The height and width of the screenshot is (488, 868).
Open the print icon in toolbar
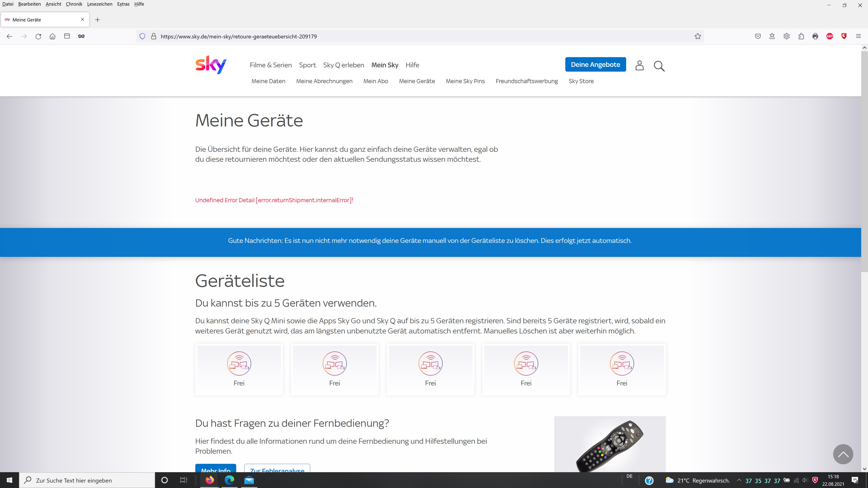pyautogui.click(x=815, y=36)
